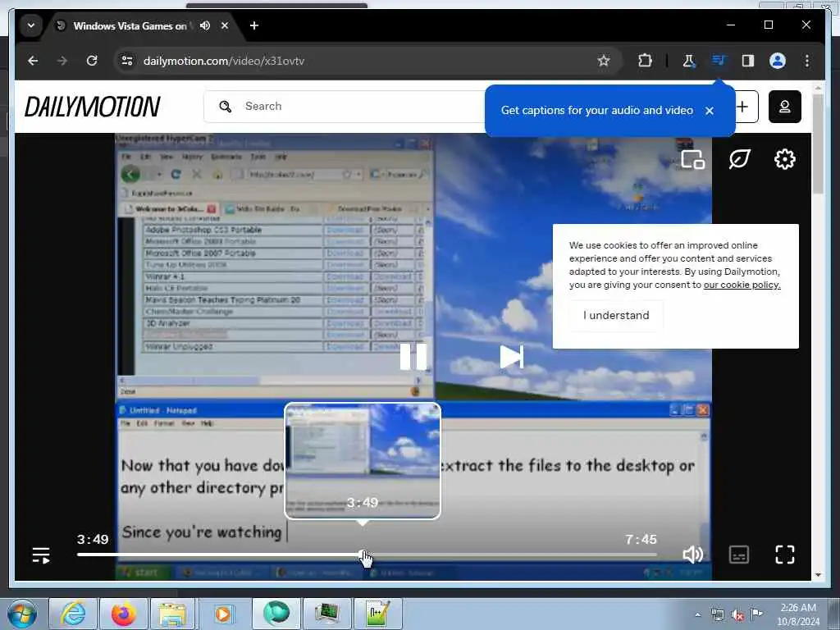Show hidden system tray icons
Viewport: 840px width, 630px height.
click(x=697, y=614)
